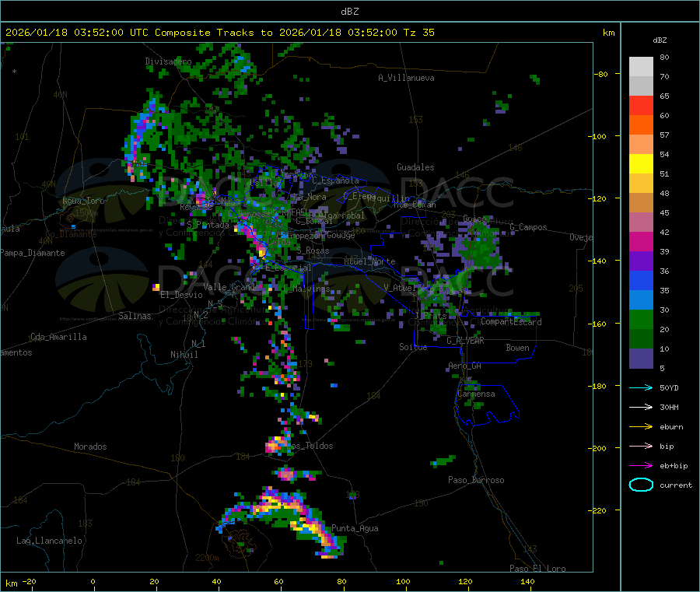Click the Cda_Amarilla map label
Image resolution: width=700 pixels, height=592 pixels.
coord(58,337)
